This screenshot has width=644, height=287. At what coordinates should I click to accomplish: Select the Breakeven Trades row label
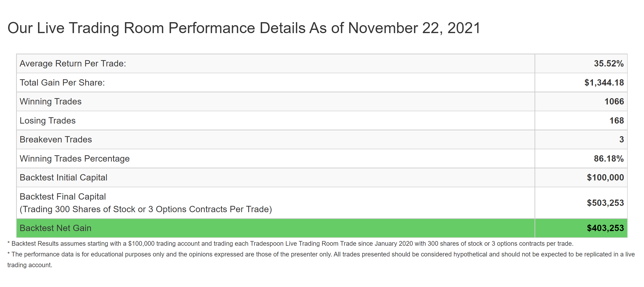[56, 139]
